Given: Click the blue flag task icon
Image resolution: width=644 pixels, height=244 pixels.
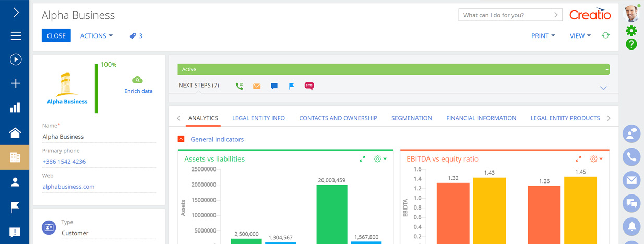Looking at the screenshot, I should pyautogui.click(x=292, y=86).
